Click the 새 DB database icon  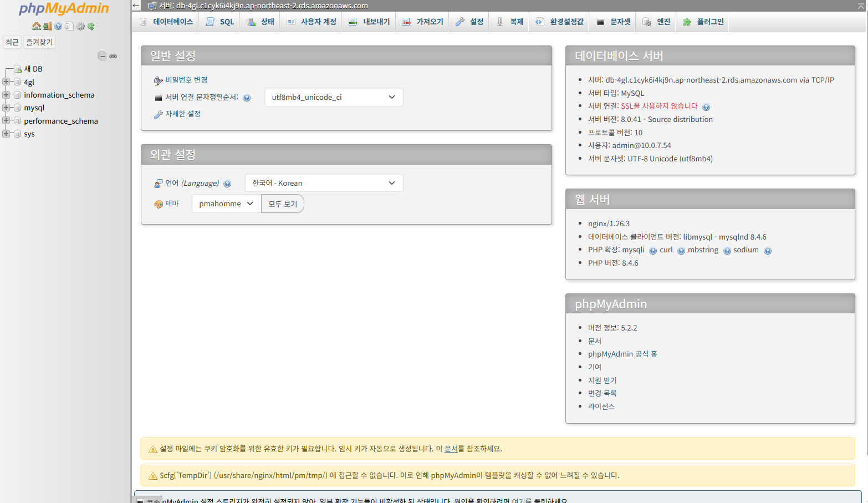click(18, 69)
